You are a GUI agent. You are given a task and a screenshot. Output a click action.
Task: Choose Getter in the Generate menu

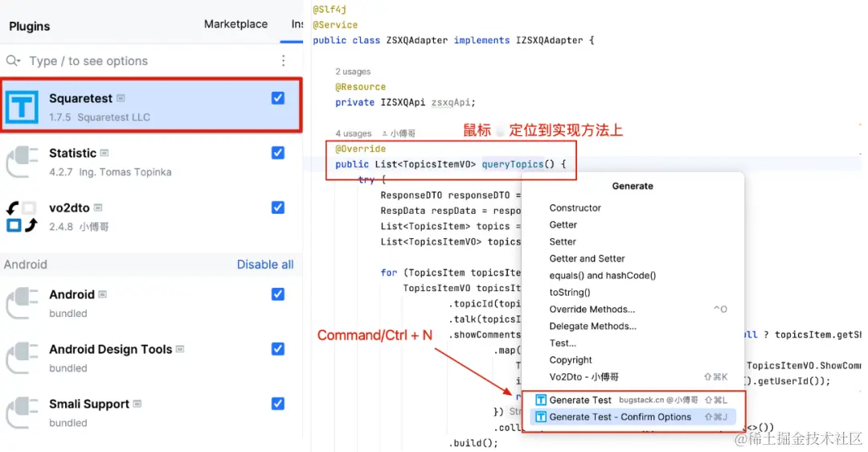click(x=563, y=224)
